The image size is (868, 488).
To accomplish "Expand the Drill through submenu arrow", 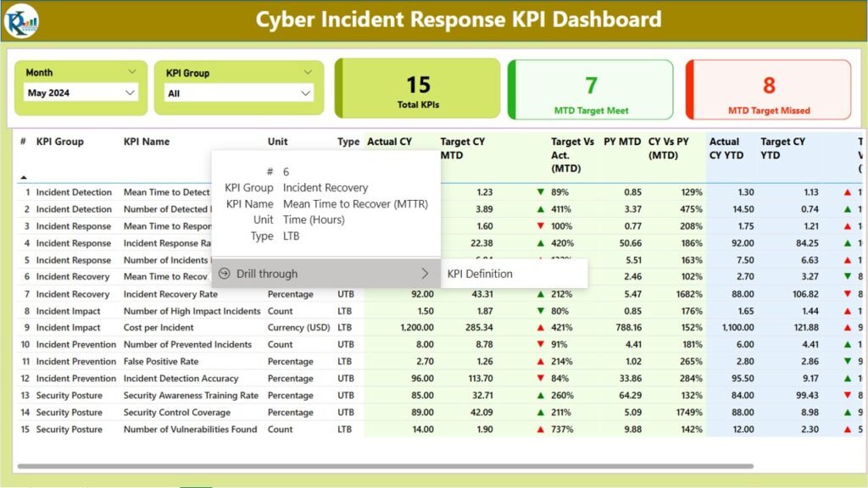I will pos(425,274).
